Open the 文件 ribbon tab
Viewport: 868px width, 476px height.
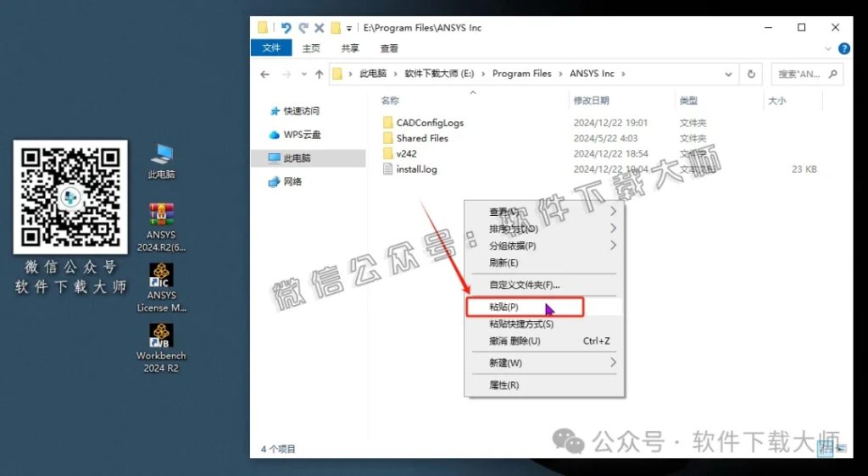click(271, 48)
